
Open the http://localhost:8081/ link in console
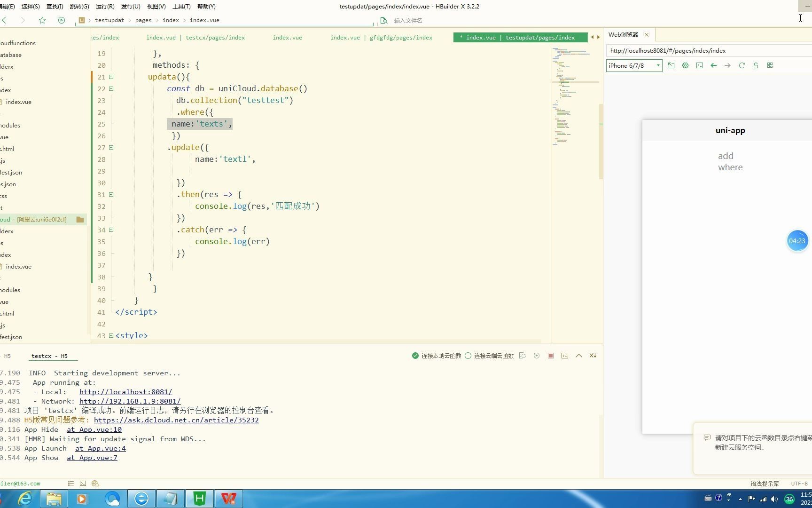pos(125,392)
